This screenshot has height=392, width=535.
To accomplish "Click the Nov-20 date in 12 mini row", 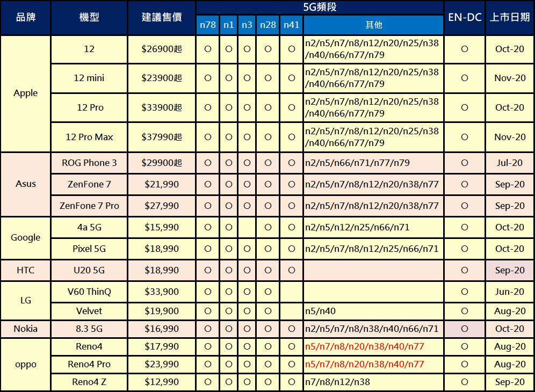I will (510, 78).
